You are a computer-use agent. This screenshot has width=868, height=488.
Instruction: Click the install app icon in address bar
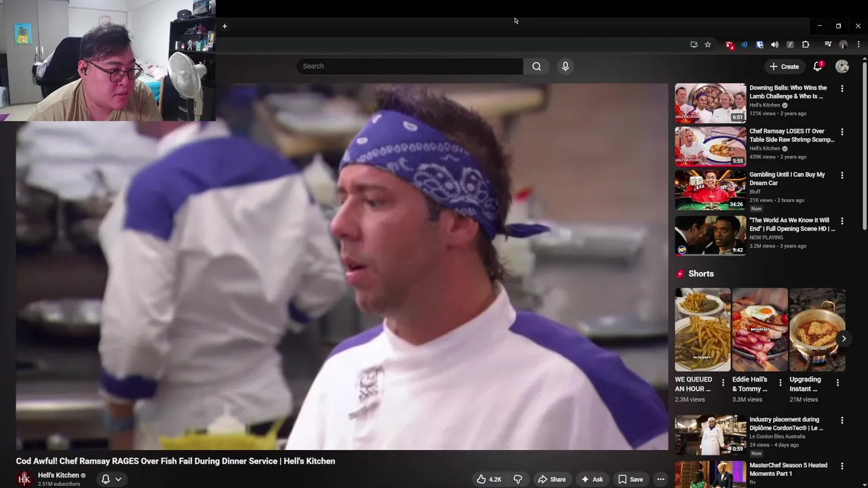[694, 45]
